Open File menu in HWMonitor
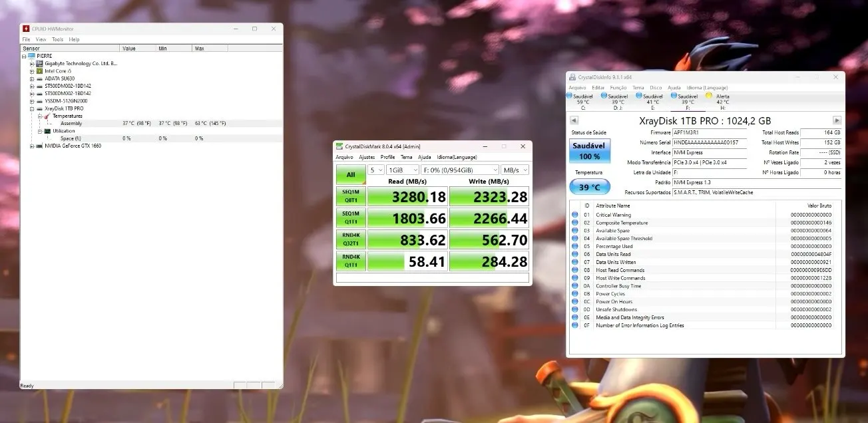Viewport: 868px width, 423px height. (26, 39)
